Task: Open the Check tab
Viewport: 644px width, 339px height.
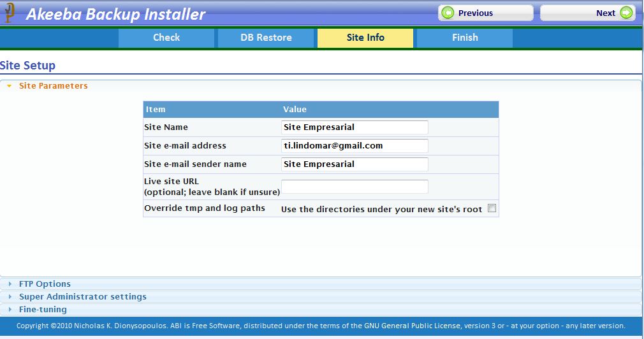Action: tap(166, 38)
